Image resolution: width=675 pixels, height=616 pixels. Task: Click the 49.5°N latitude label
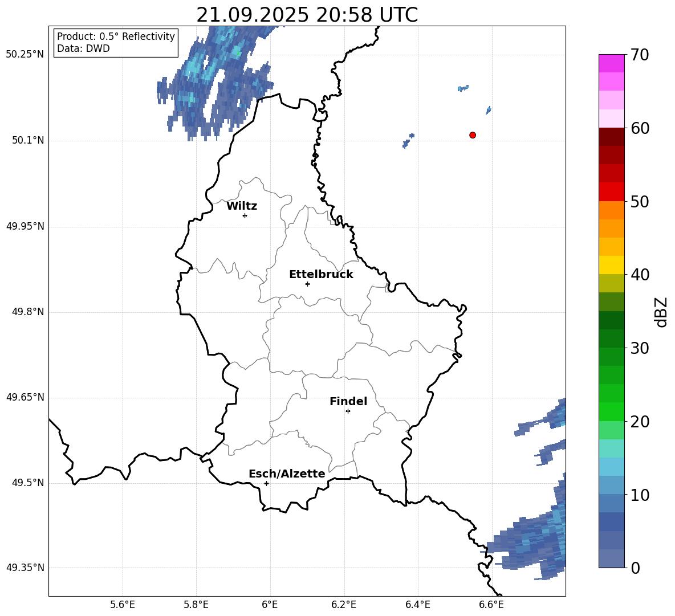click(x=28, y=483)
